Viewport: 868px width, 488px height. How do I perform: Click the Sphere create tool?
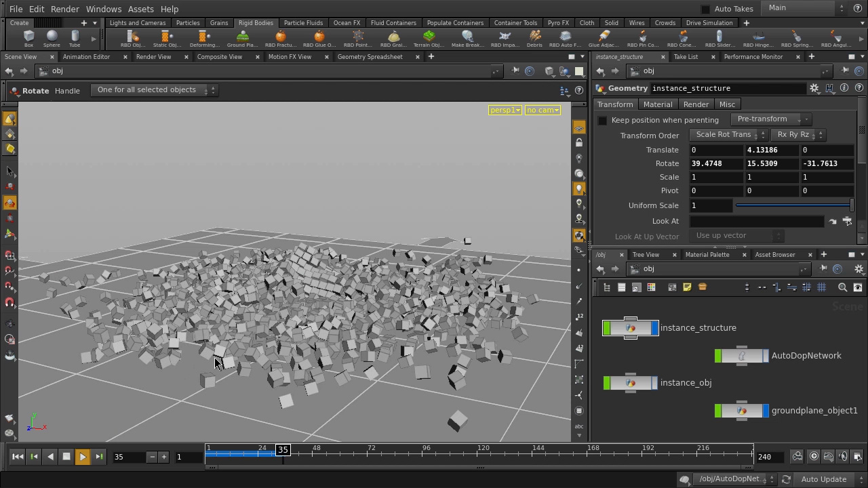tap(52, 38)
